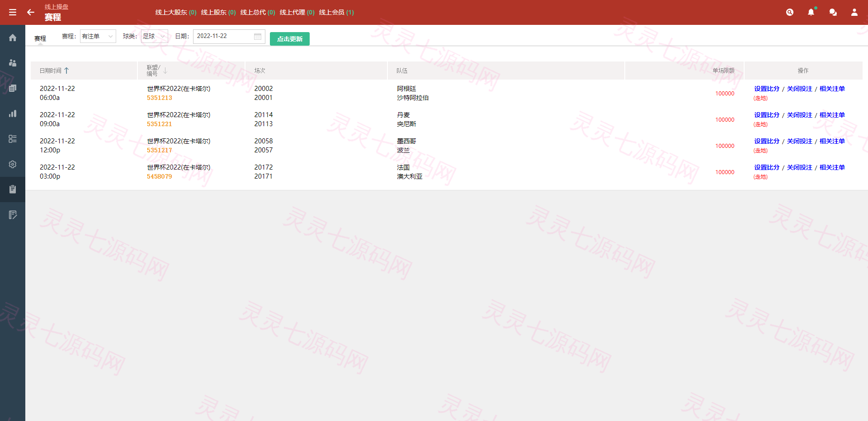This screenshot has height=421, width=868.
Task: Open the bar chart icon in sidebar
Action: tap(13, 114)
